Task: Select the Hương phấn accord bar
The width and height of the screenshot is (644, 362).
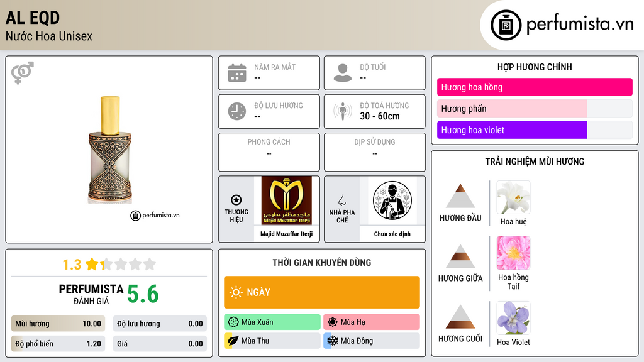Action: click(x=535, y=108)
